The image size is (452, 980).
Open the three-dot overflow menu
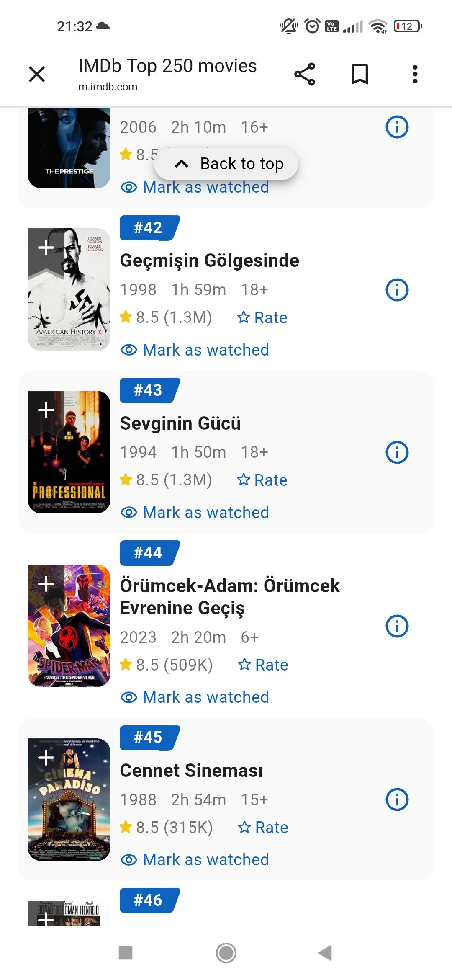(x=415, y=75)
